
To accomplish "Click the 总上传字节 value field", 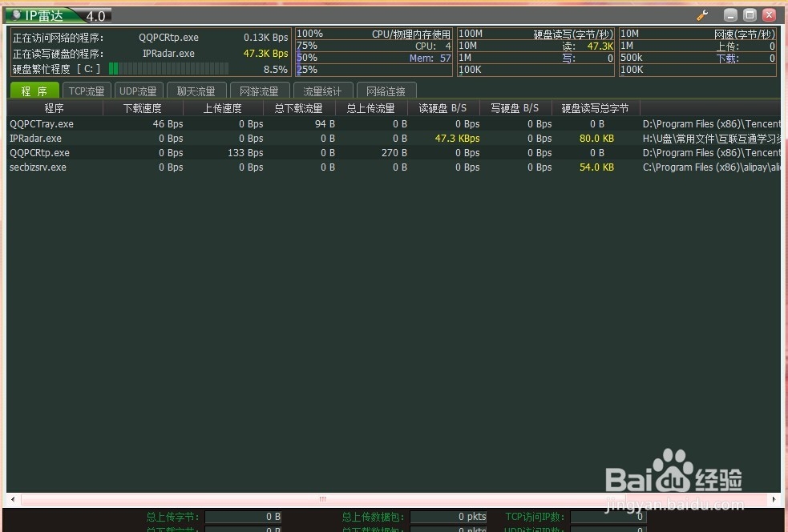I will (x=243, y=517).
